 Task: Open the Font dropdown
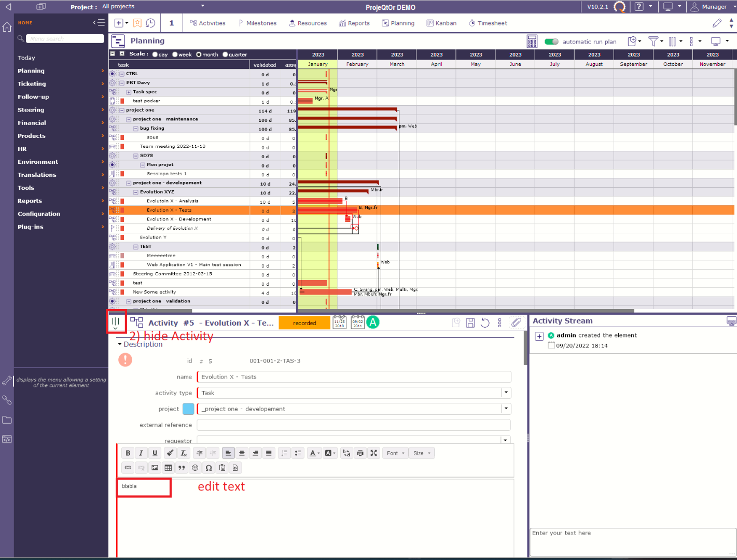(x=395, y=453)
